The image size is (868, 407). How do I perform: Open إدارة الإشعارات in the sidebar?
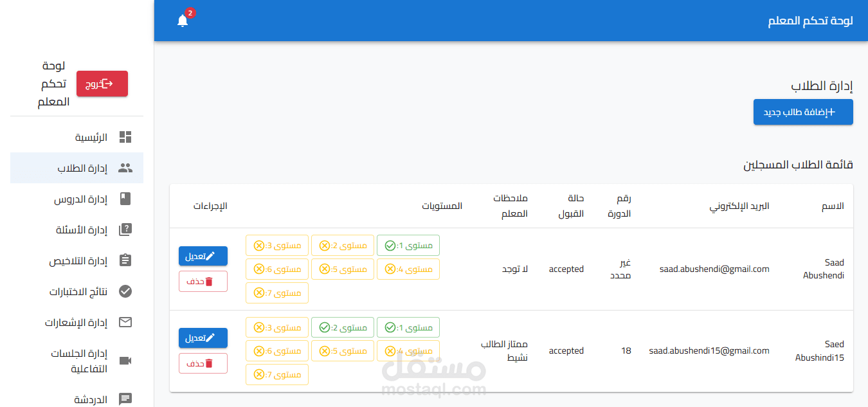coord(77,322)
